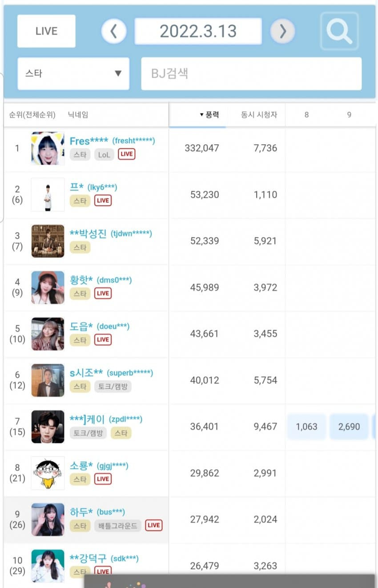
Task: Click the LIVE badge on Fres**** row
Action: coord(127,154)
